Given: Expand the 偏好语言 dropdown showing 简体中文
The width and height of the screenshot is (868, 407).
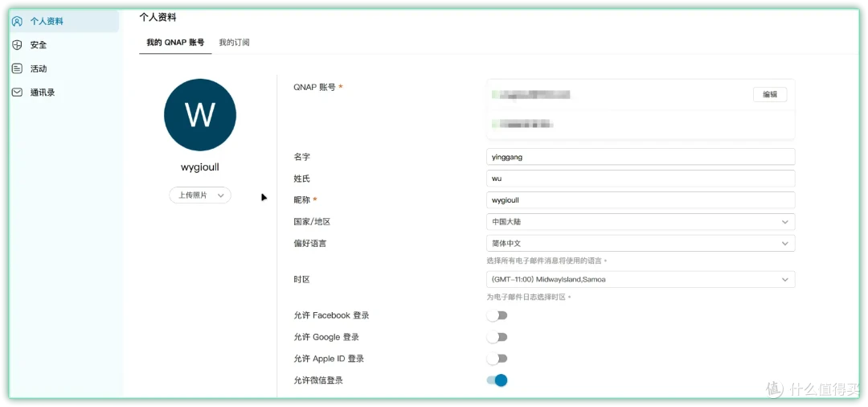Looking at the screenshot, I should (x=641, y=243).
